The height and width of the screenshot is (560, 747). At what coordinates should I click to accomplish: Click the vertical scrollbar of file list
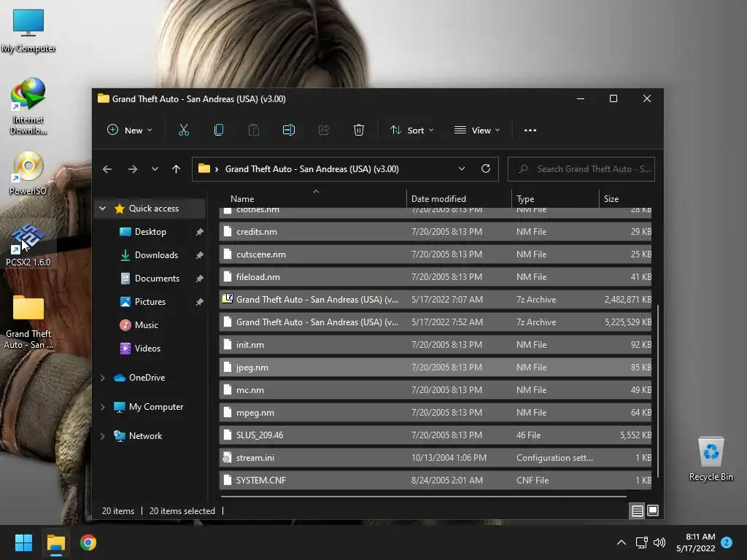pos(657,391)
